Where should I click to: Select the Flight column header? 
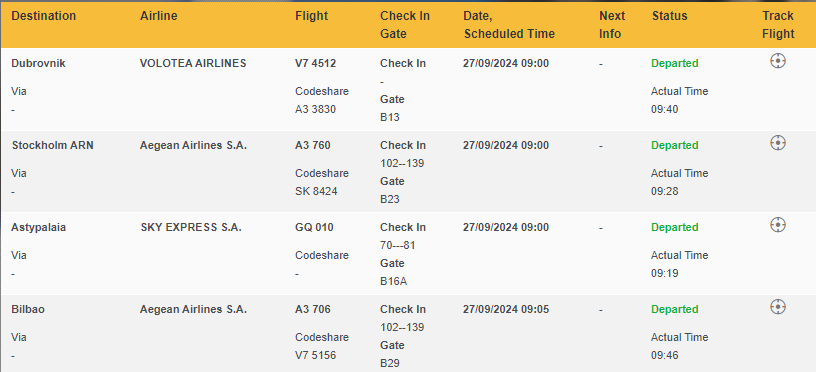pos(312,16)
